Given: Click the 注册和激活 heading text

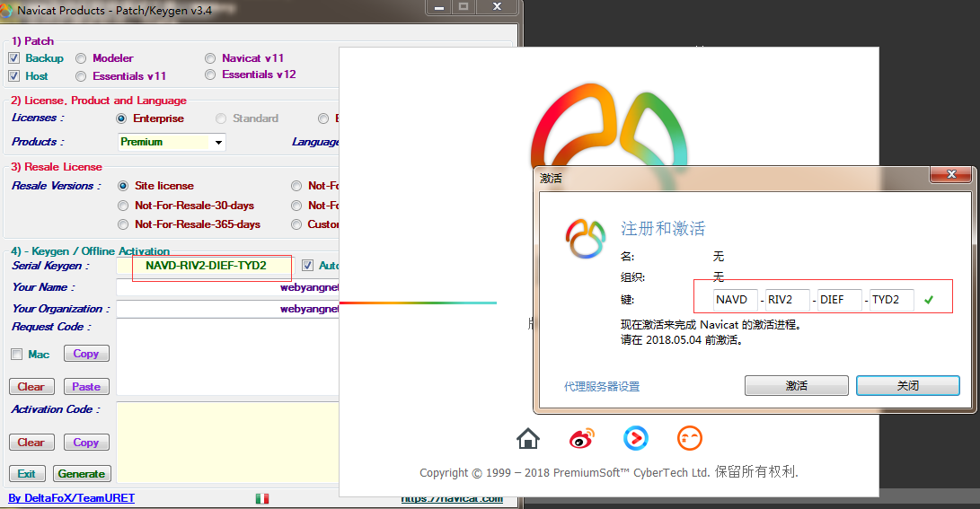Looking at the screenshot, I should coord(663,229).
